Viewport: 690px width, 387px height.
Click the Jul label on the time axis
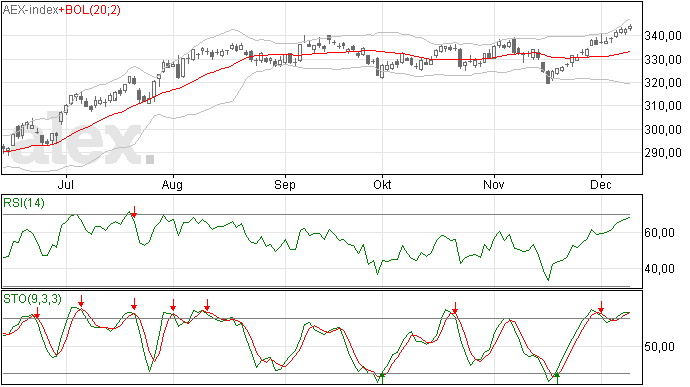[x=66, y=184]
